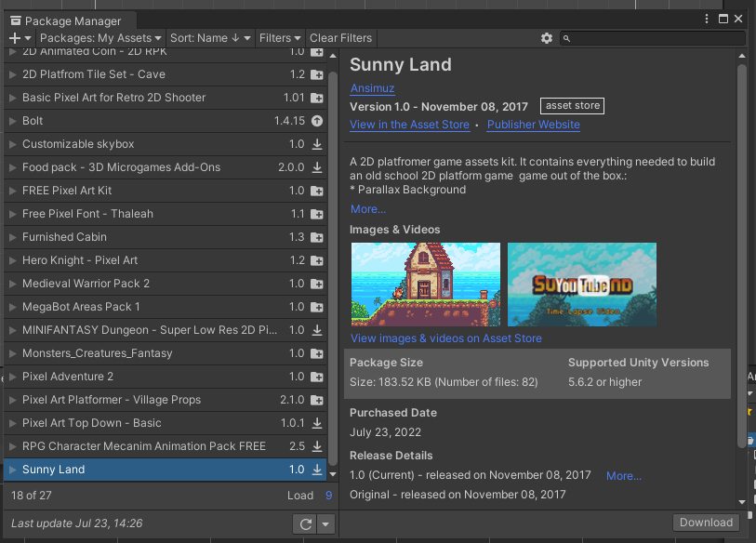Viewport: 756px width, 543px height.
Task: Click import icon for Pixel Adventure 2
Action: point(317,377)
